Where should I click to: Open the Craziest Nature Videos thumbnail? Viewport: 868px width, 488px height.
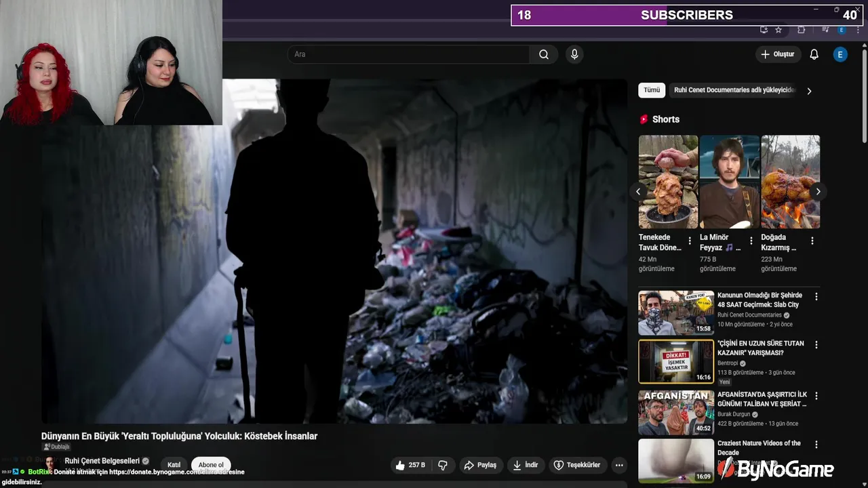point(676,460)
